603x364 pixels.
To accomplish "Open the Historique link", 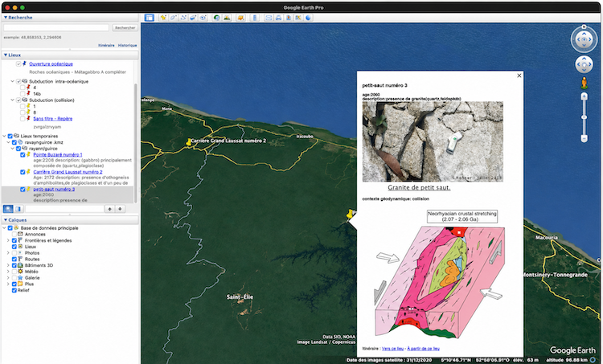I will point(127,45).
